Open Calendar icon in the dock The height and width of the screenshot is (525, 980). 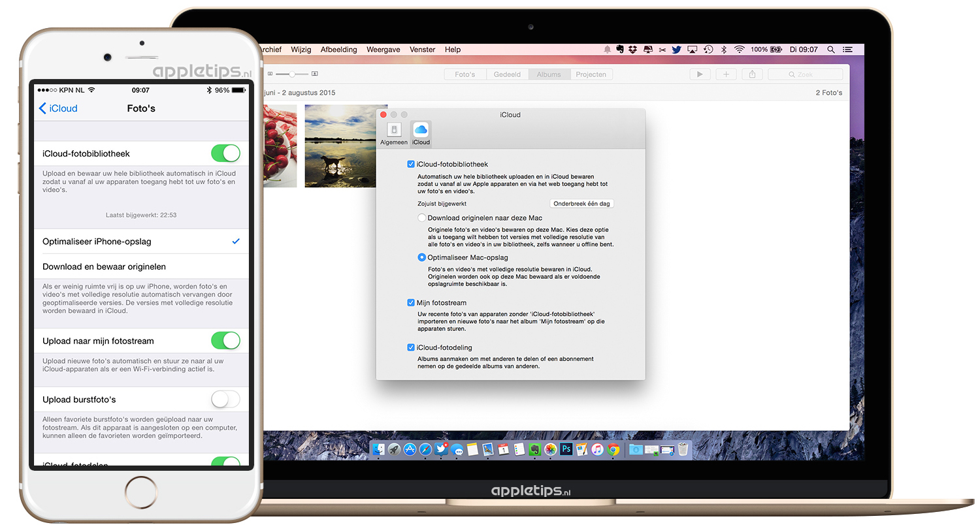tap(504, 449)
